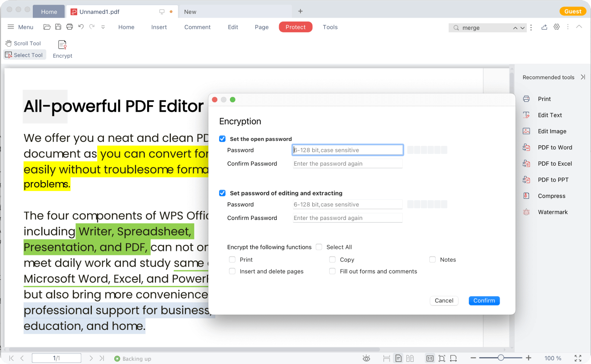This screenshot has height=364, width=591.
Task: Expand the quick access toolbar dropdown
Action: [x=103, y=27]
